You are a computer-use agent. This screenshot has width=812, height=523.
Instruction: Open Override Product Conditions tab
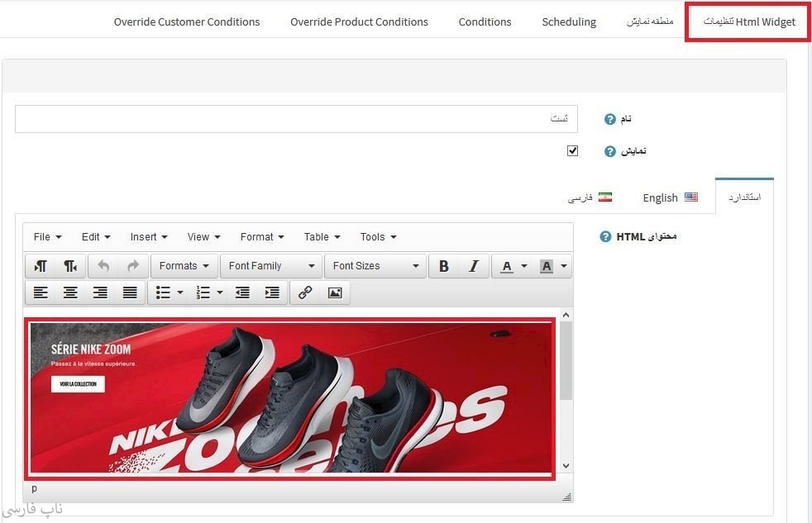[x=359, y=21]
